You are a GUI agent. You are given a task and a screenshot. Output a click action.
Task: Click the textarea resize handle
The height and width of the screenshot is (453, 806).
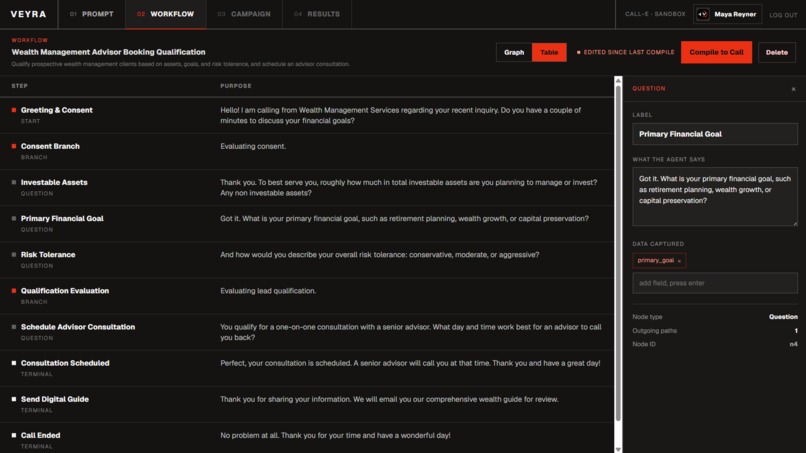click(x=795, y=223)
